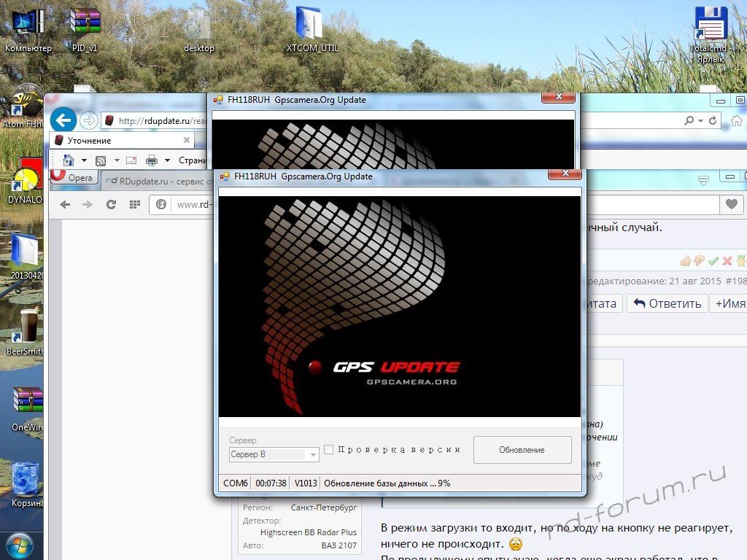Image resolution: width=747 pixels, height=560 pixels.
Task: Click the IE address bar with rdupdate.ru
Action: [x=160, y=120]
